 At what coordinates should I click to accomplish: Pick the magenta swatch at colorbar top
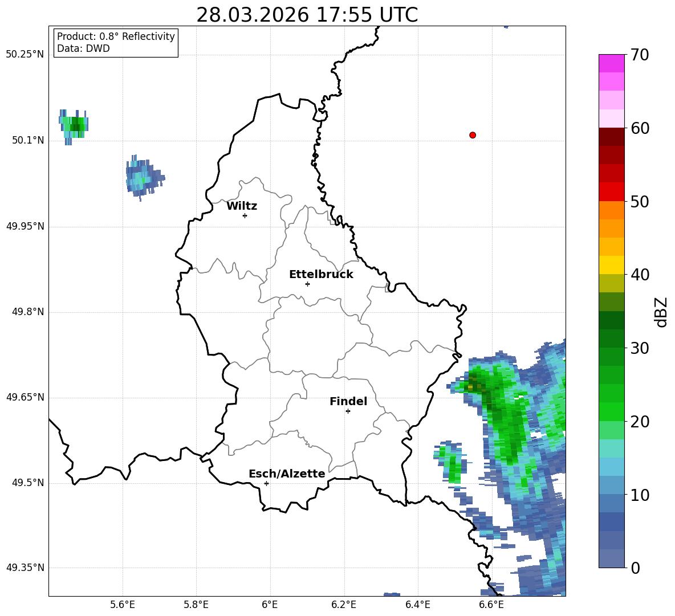pos(611,63)
